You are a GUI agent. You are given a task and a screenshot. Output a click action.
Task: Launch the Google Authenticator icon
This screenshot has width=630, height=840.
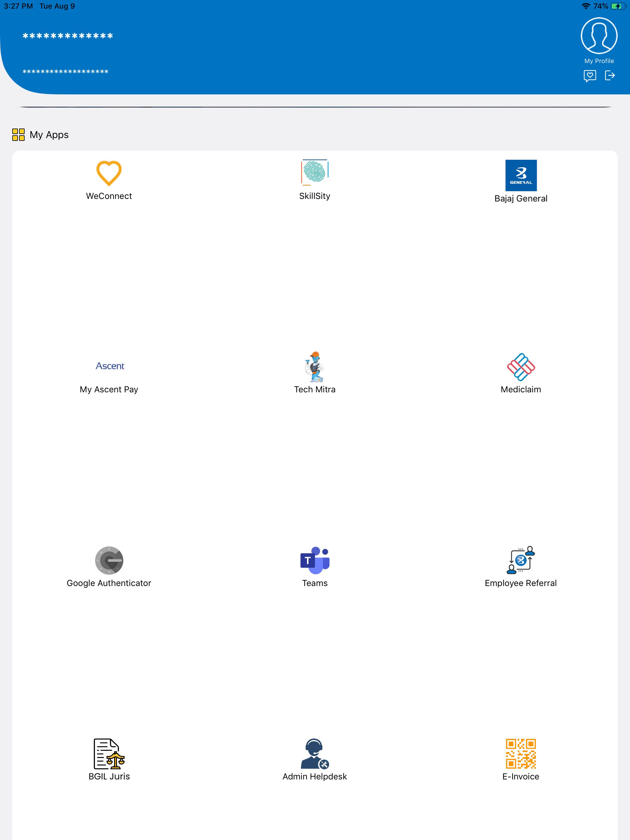(x=109, y=560)
